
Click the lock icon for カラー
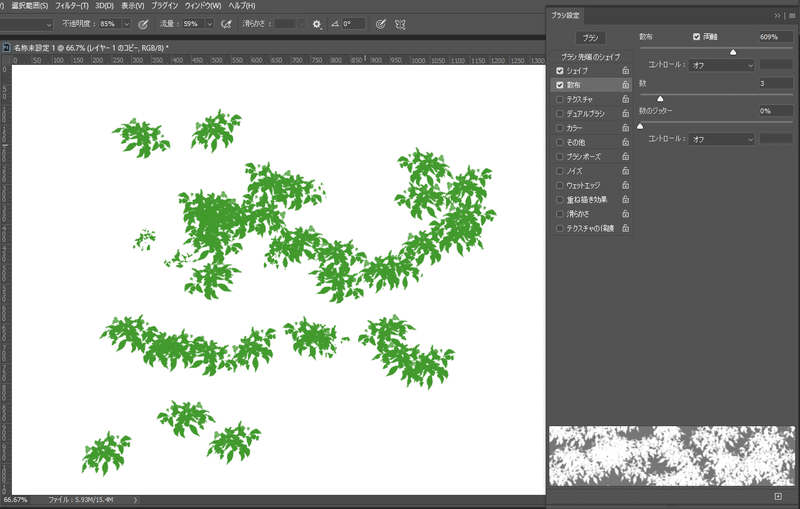pyautogui.click(x=626, y=128)
